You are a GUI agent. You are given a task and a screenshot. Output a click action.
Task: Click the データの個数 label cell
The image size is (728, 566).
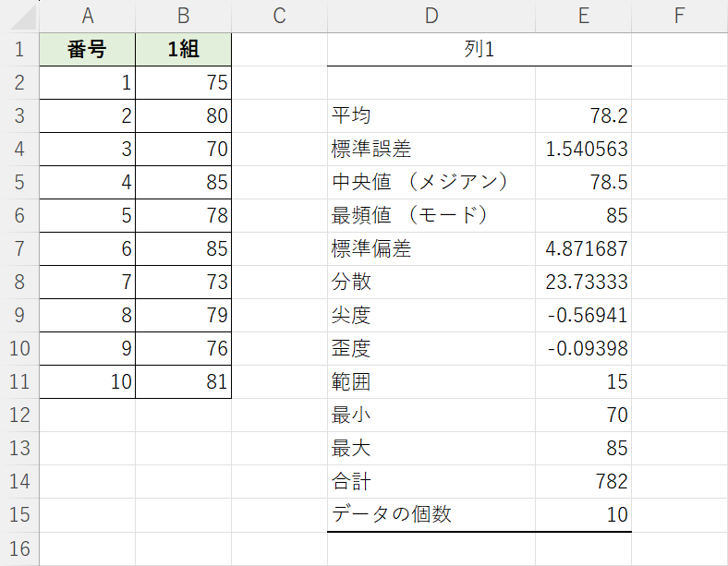[431, 515]
